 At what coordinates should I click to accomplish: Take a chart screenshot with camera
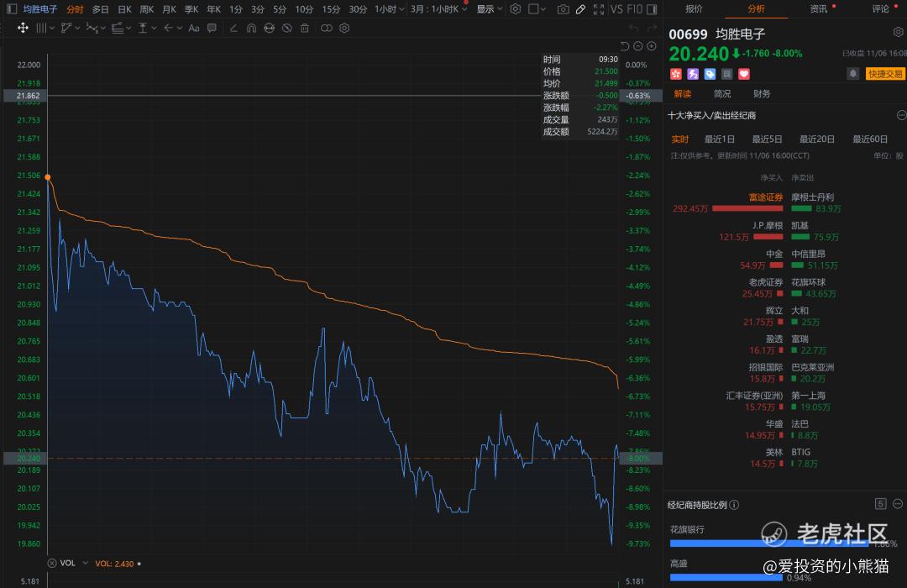pos(563,9)
